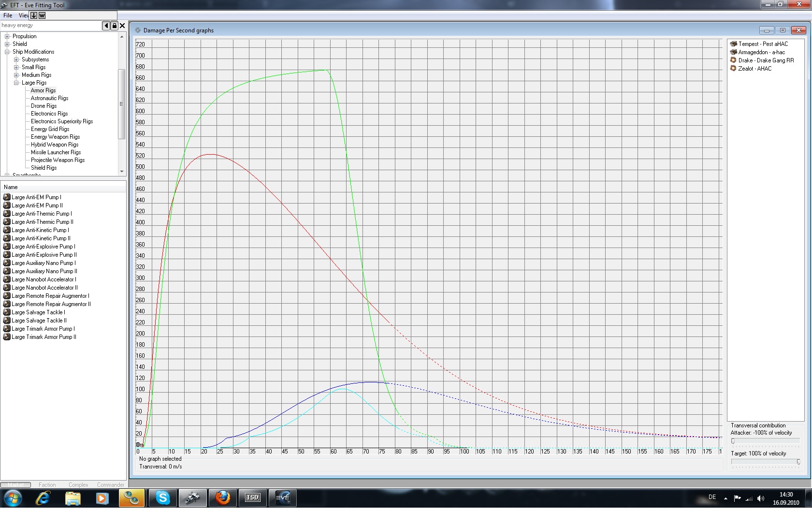Image resolution: width=812 pixels, height=526 pixels.
Task: Select Armor Rigs in the tree
Action: tap(43, 90)
